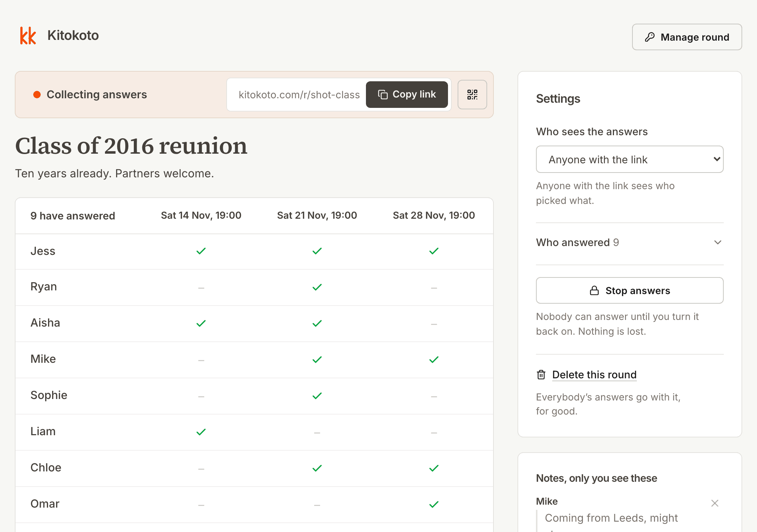
Task: Click the 'Notes, only you see these' heading
Action: coord(597,478)
